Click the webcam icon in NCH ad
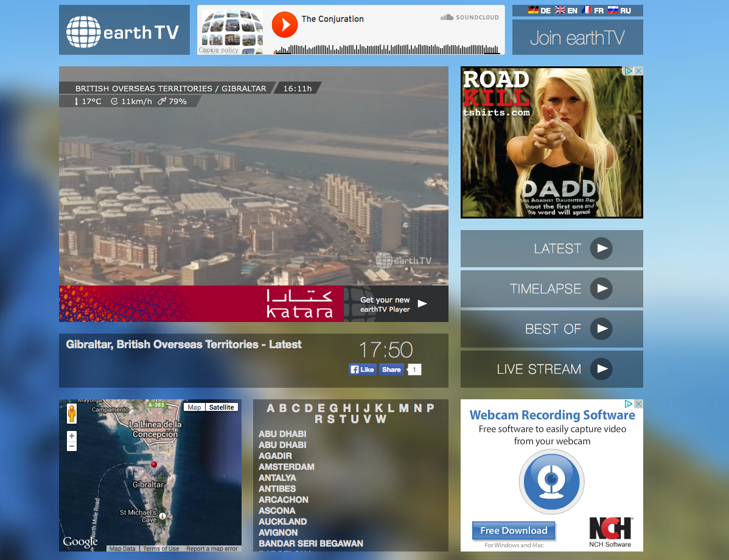Screen dimensions: 729x560 551,481
